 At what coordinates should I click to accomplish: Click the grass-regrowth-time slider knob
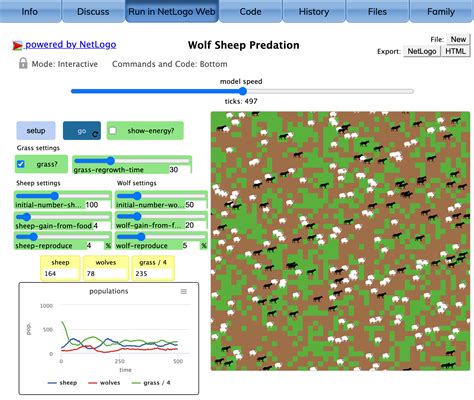pos(110,161)
